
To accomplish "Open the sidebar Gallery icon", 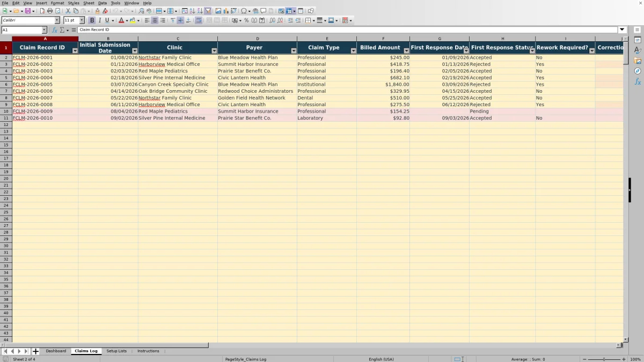I will click(638, 61).
